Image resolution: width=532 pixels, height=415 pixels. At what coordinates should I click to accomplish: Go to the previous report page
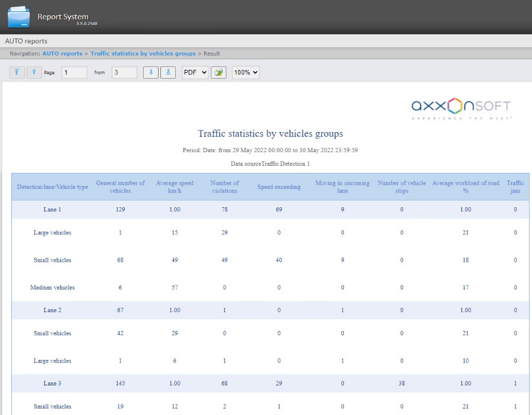34,72
